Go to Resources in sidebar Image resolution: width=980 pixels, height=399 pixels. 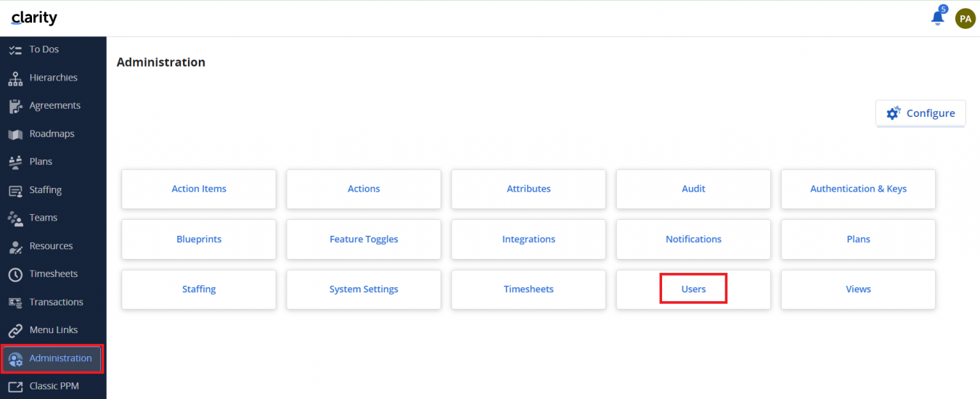[x=51, y=246]
